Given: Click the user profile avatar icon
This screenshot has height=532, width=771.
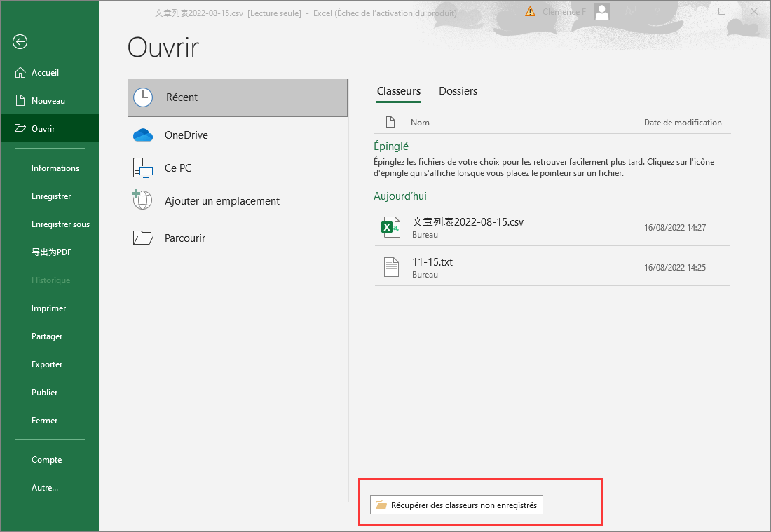Looking at the screenshot, I should (602, 11).
